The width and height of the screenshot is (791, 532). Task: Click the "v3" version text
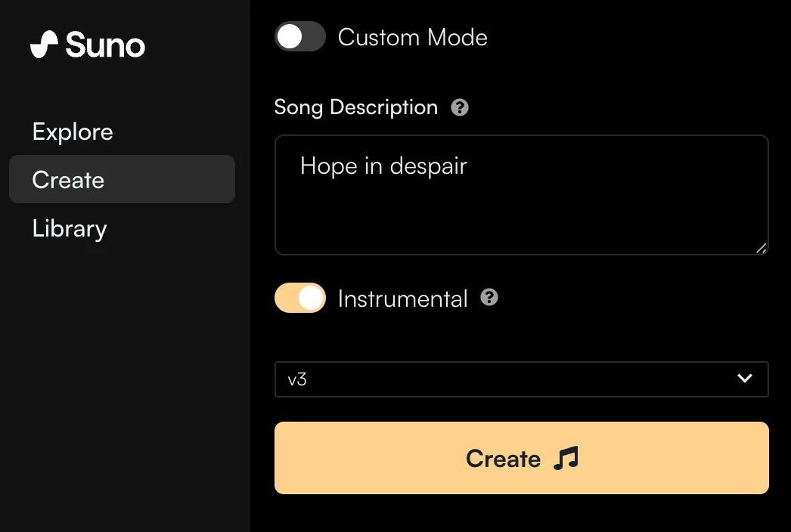point(297,379)
